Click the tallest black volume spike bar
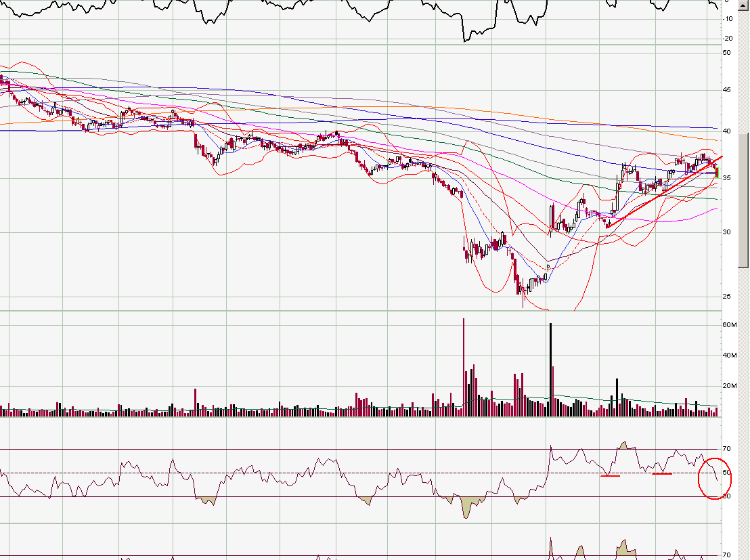 click(550, 370)
